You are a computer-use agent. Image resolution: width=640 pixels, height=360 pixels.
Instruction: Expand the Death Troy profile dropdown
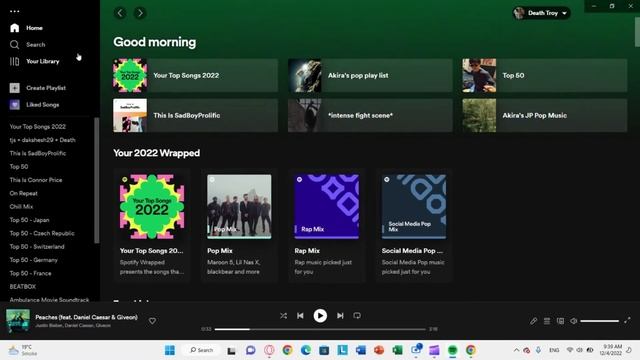542,13
